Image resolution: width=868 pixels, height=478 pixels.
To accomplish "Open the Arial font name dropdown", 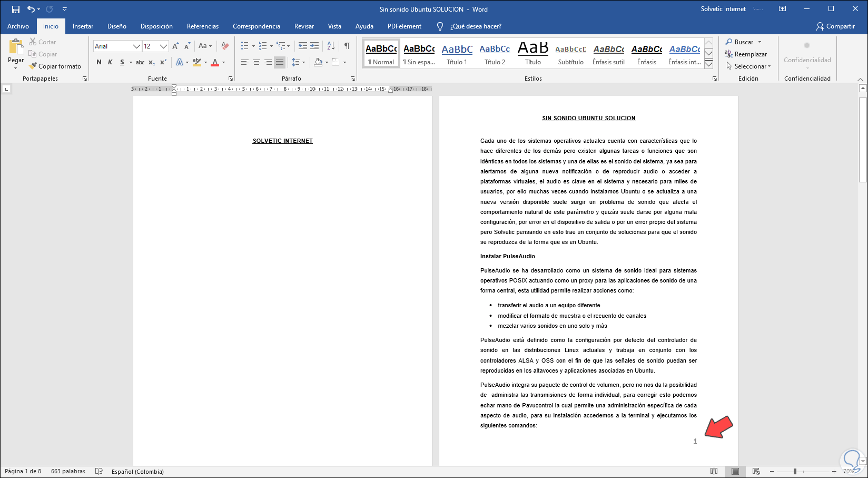I will tap(136, 46).
